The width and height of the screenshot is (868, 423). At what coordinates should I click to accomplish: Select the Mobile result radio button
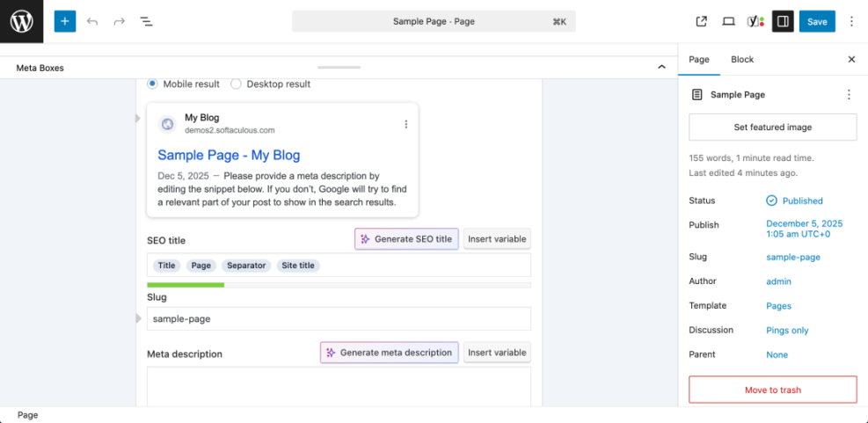click(x=151, y=84)
